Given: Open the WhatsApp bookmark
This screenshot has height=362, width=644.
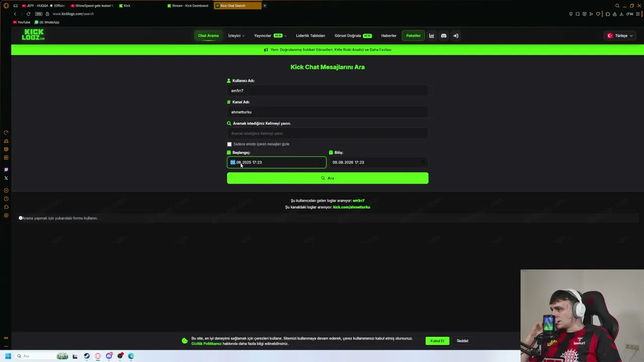Looking at the screenshot, I should tap(47, 22).
